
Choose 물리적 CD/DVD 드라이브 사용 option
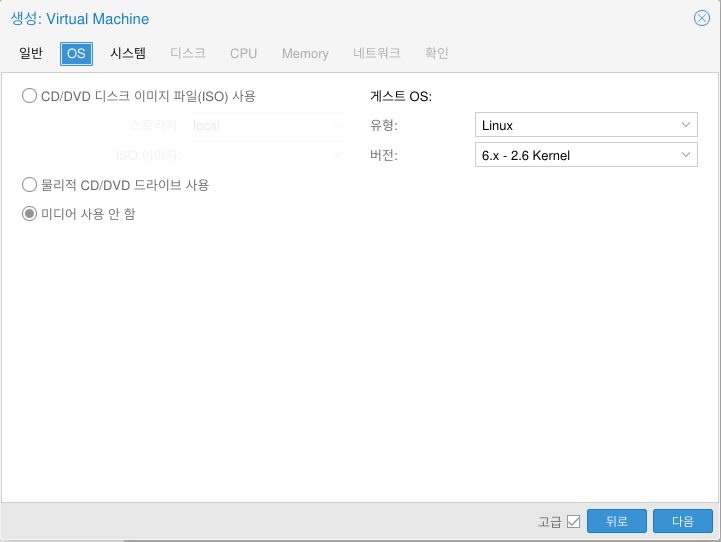[x=30, y=185]
